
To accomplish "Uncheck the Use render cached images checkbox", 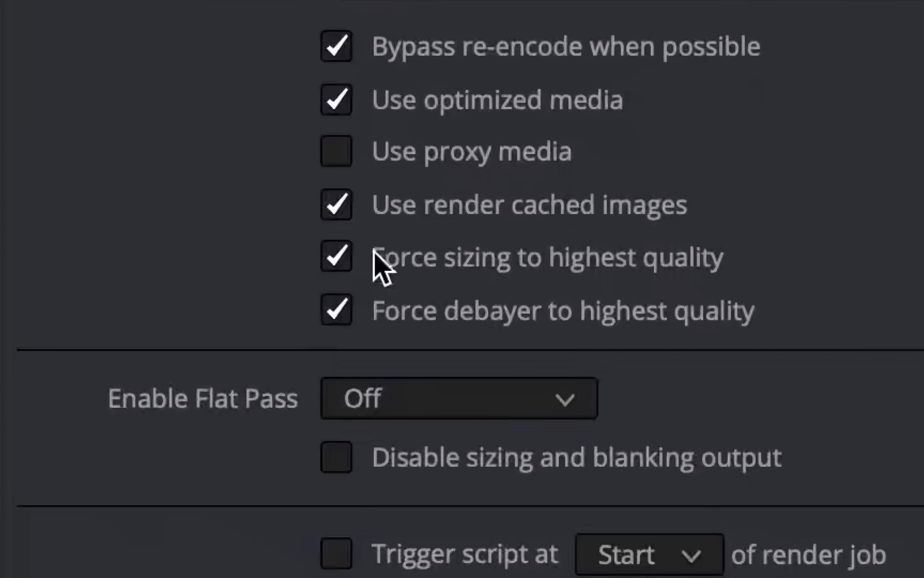I will [x=336, y=205].
